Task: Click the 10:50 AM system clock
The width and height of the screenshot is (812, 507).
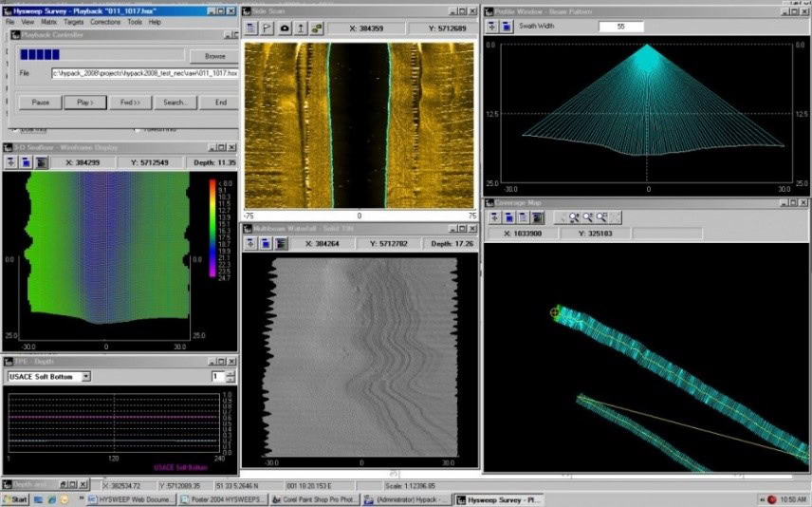Action: point(793,499)
